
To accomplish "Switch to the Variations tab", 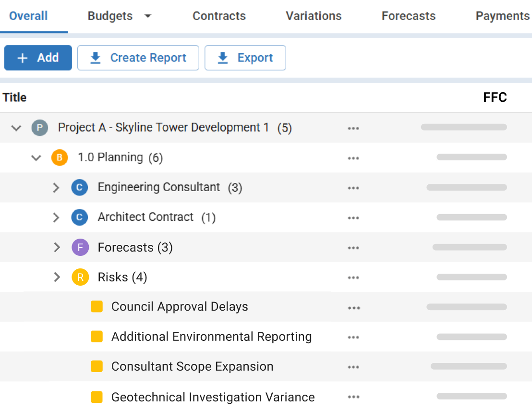I will click(314, 15).
